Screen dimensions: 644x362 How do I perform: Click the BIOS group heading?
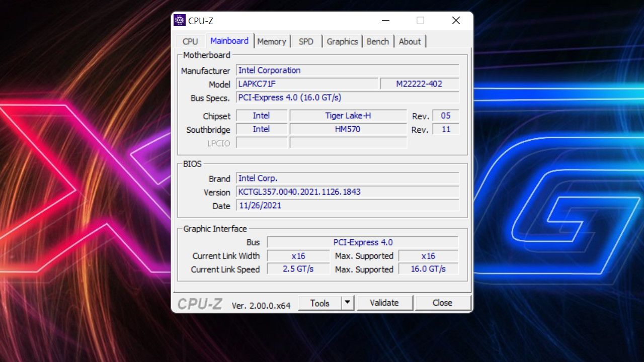coord(192,164)
